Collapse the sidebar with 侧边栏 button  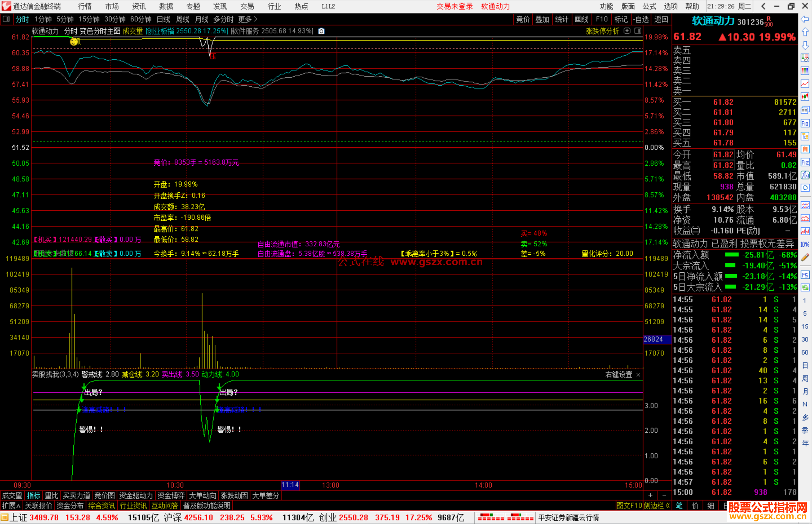[657, 506]
